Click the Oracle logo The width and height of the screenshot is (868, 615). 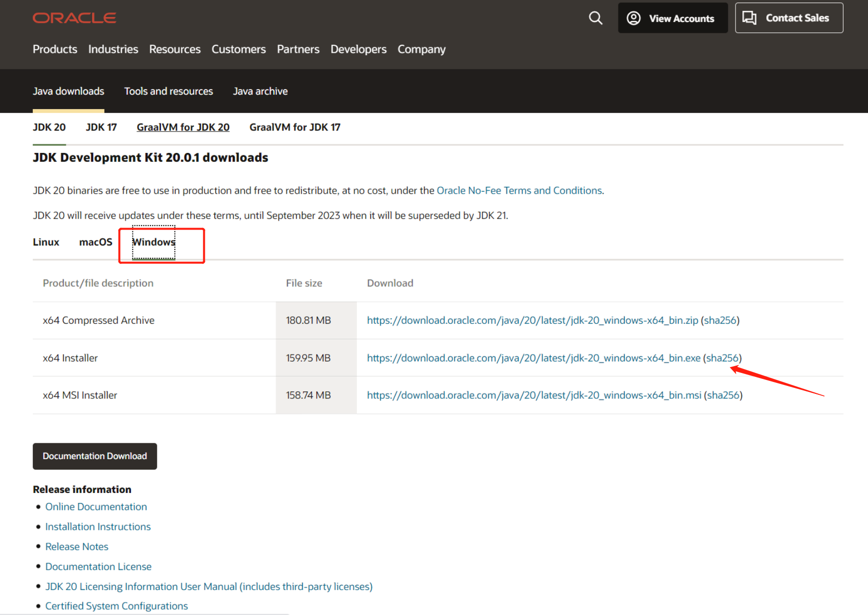point(74,18)
